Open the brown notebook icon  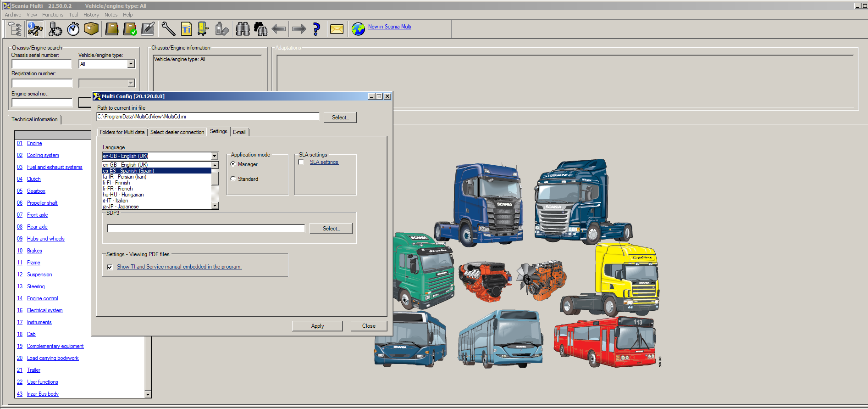[x=112, y=29]
